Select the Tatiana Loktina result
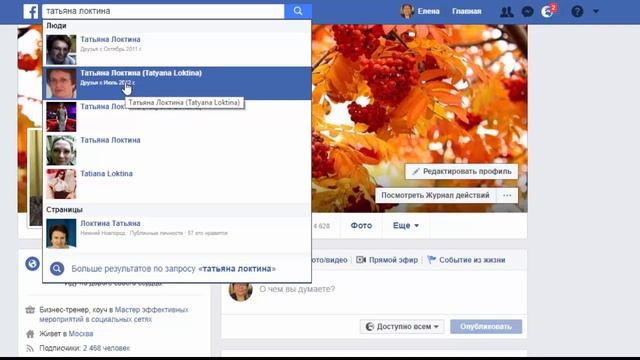The height and width of the screenshot is (360, 640). [177, 184]
